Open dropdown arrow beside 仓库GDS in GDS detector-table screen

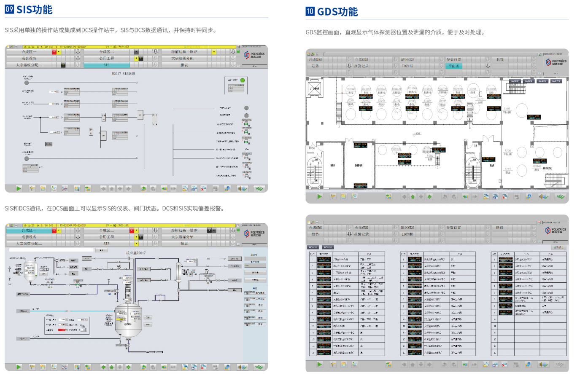[395, 227]
